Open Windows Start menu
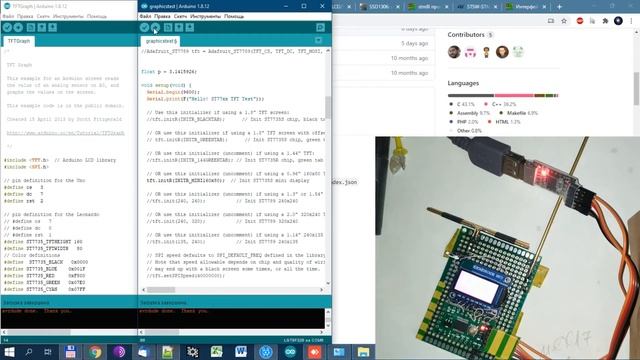Image resolution: width=640 pixels, height=360 pixels. coord(9,352)
